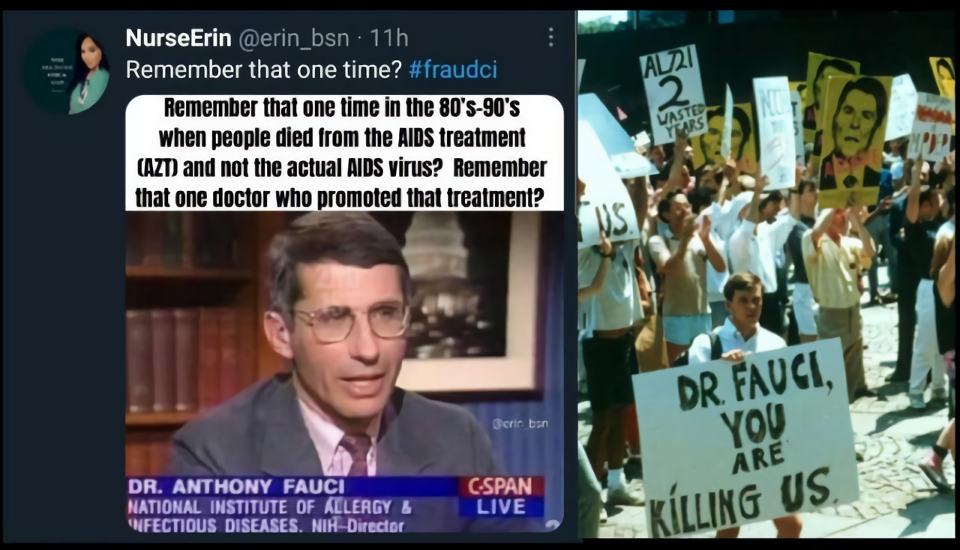Click the @erin_bsn watermark on the image
960x550 pixels.
[x=520, y=423]
